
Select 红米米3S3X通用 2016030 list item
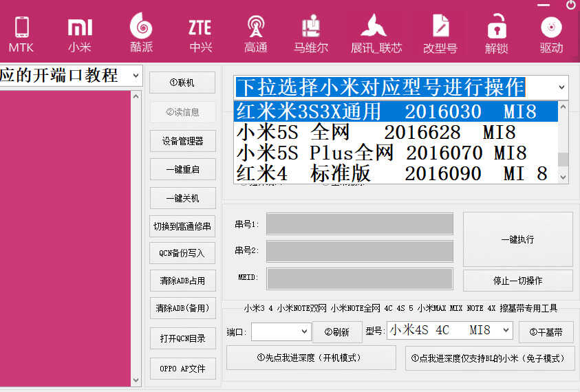pyautogui.click(x=396, y=111)
